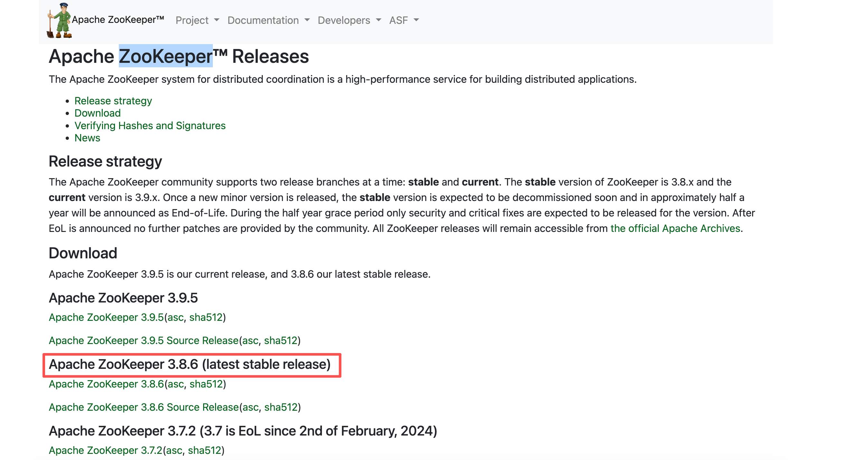Click the 3.8.6 latest stable release heading
The image size is (868, 460).
[190, 365]
